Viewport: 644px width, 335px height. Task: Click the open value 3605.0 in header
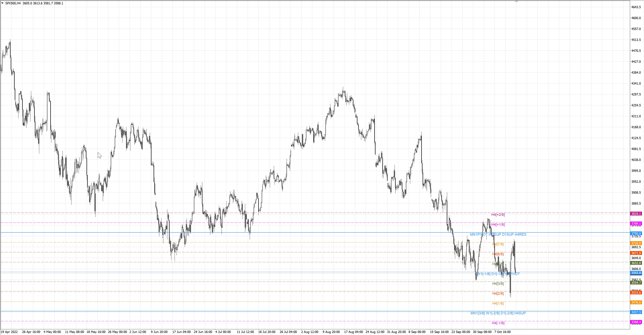coord(27,3)
